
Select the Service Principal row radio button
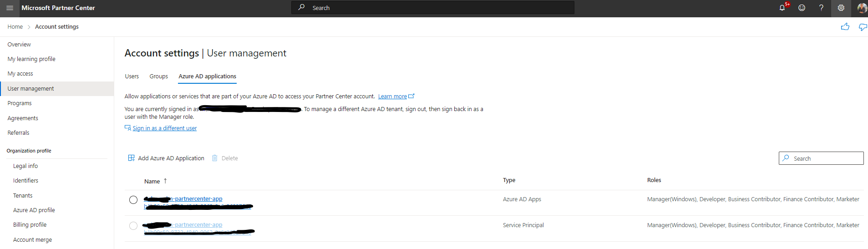pos(133,226)
